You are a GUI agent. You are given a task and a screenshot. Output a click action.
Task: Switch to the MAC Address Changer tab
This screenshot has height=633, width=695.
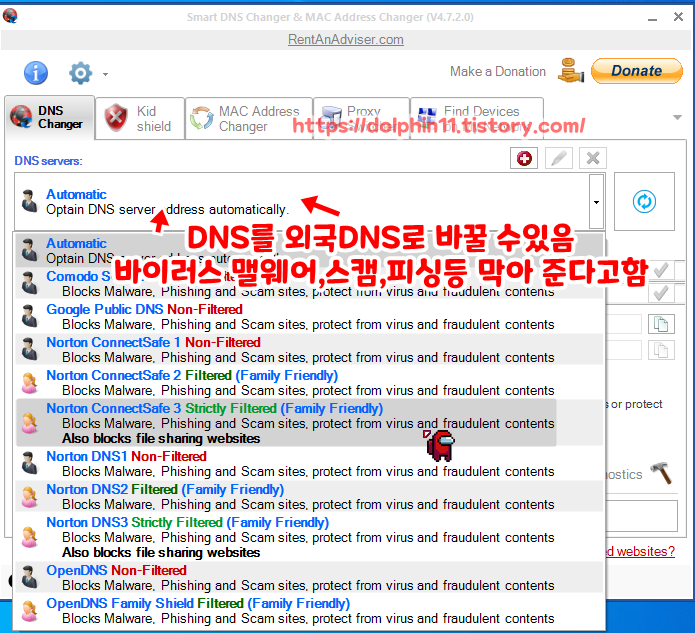pos(249,118)
